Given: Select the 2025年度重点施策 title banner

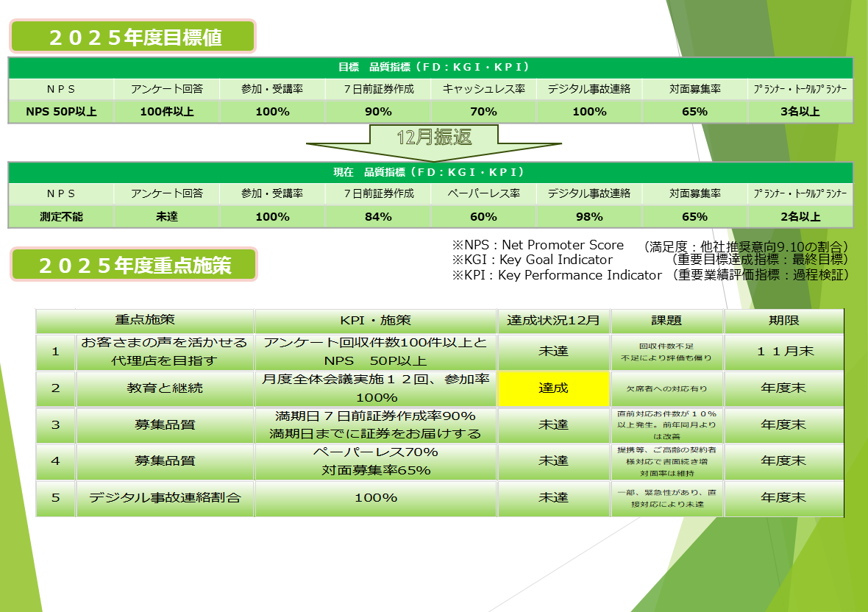Looking at the screenshot, I should (133, 265).
